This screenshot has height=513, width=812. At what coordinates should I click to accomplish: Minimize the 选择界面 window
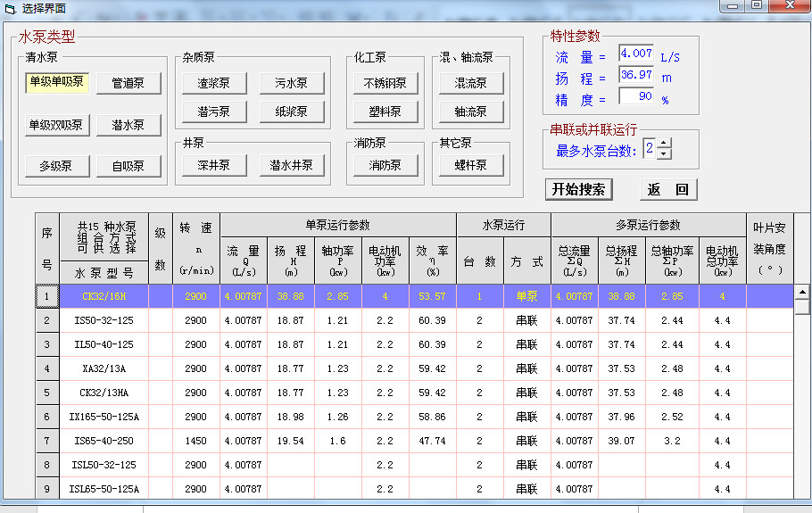click(733, 6)
